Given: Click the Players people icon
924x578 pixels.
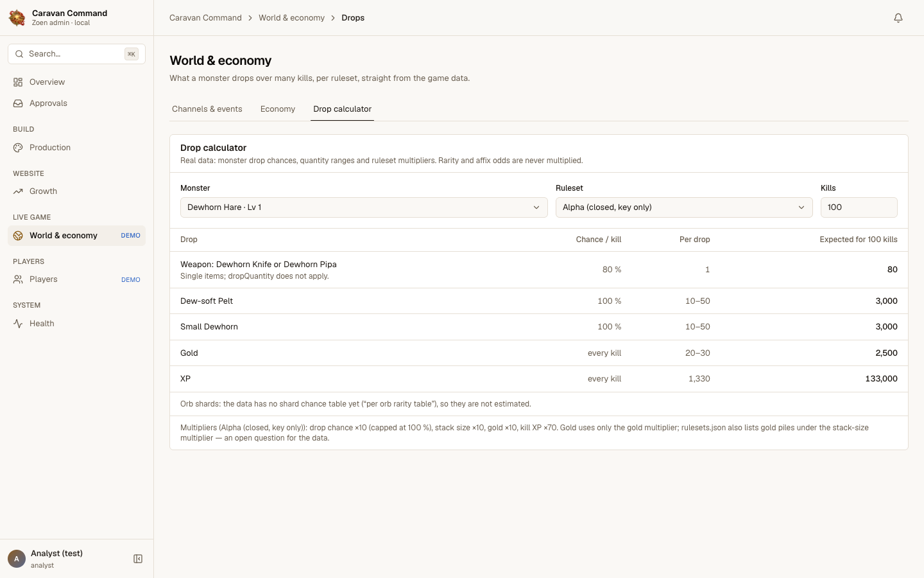Looking at the screenshot, I should coord(18,279).
